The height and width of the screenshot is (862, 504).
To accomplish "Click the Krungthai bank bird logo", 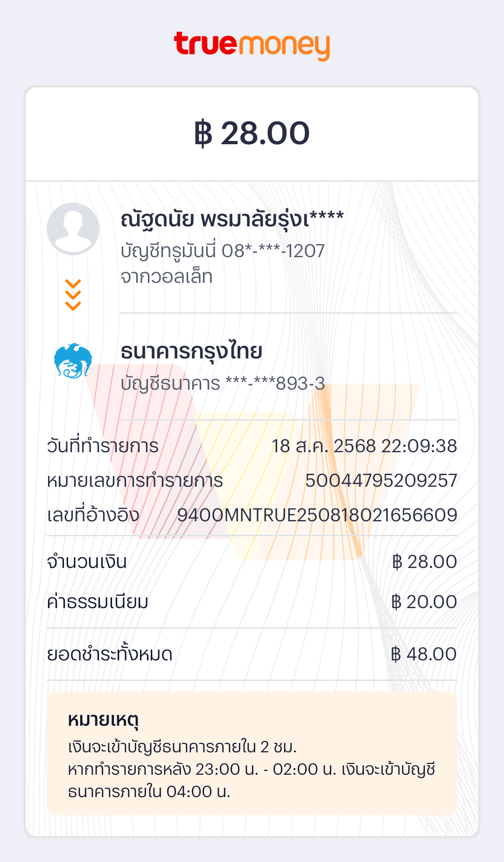I will [73, 361].
